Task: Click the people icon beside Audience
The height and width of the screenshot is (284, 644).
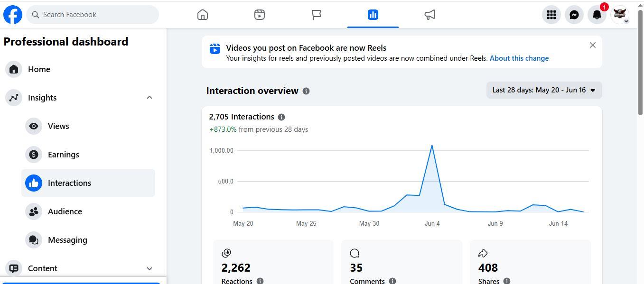Action: (34, 211)
